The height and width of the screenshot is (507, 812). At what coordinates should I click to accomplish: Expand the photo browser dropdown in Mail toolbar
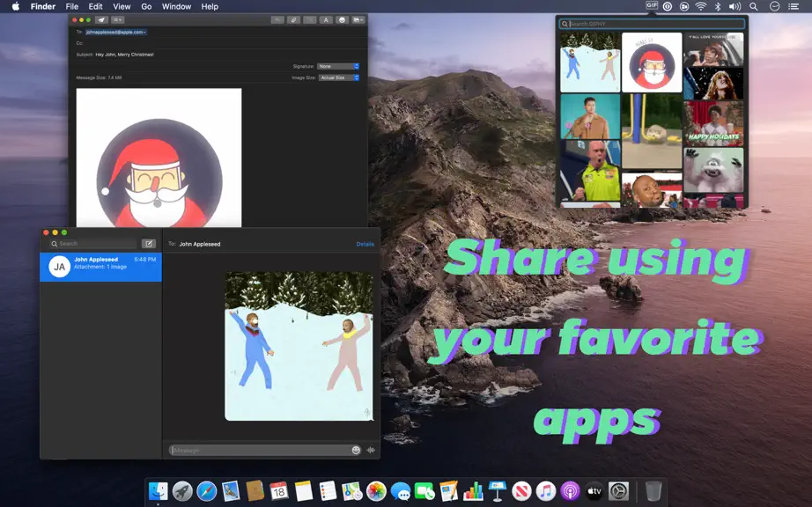coord(358,20)
